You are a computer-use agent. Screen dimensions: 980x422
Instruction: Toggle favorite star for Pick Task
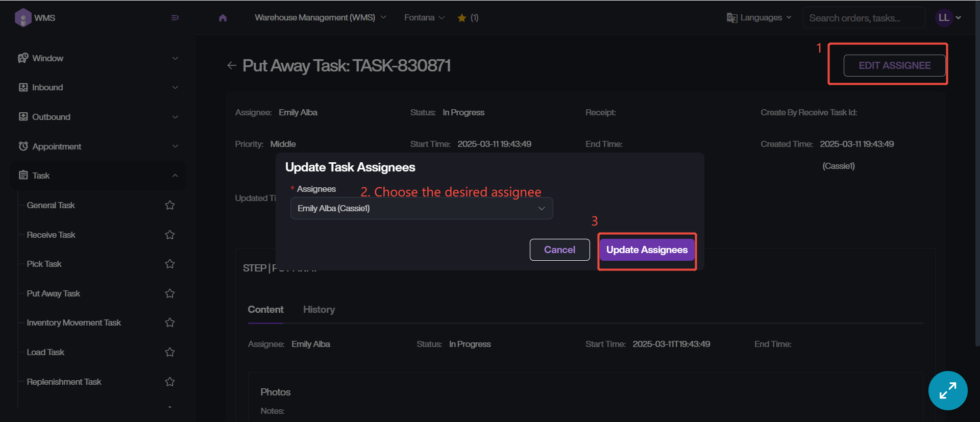coord(170,264)
